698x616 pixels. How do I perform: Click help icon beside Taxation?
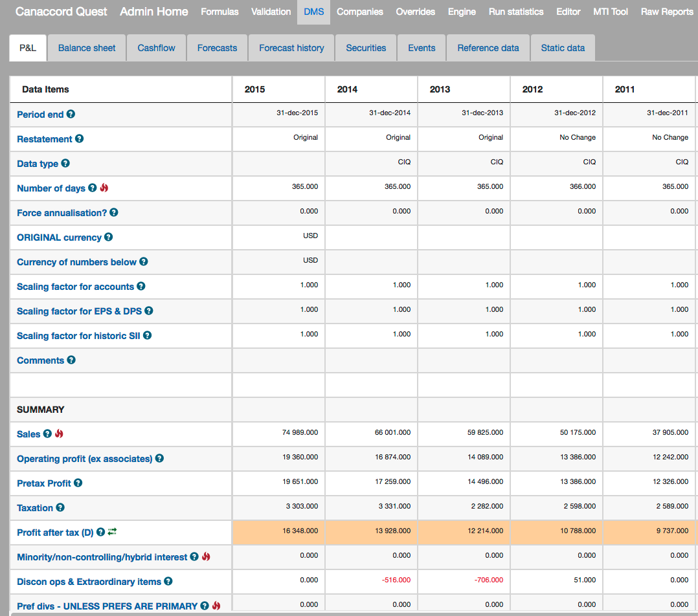click(x=60, y=507)
